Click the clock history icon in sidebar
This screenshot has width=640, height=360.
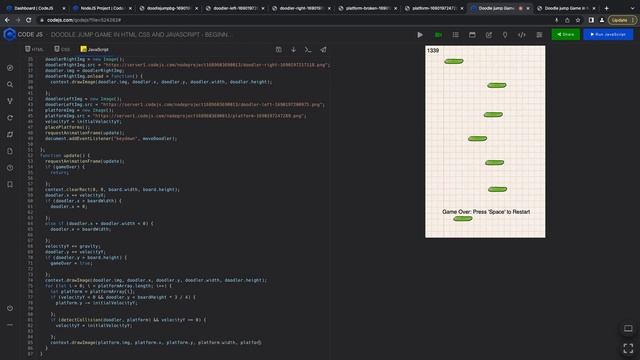10,168
